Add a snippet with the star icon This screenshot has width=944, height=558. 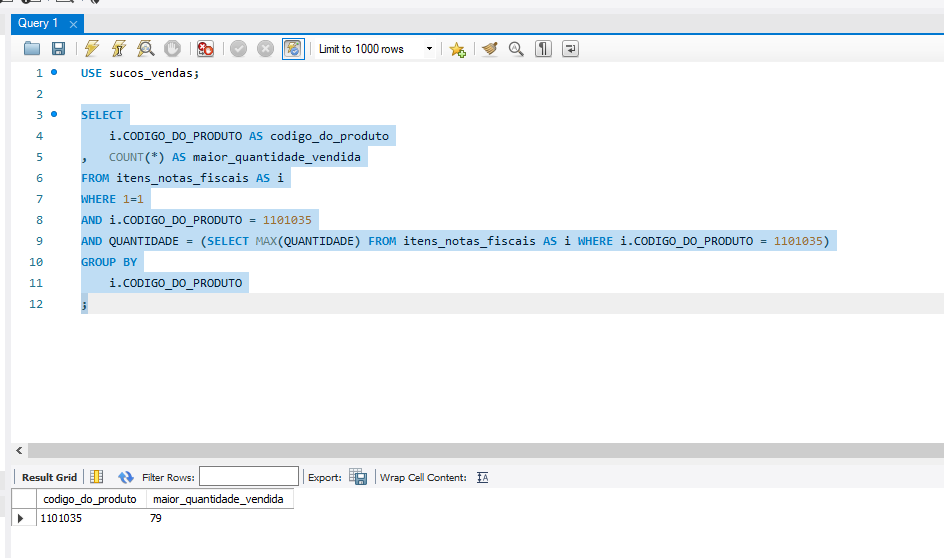tap(457, 49)
